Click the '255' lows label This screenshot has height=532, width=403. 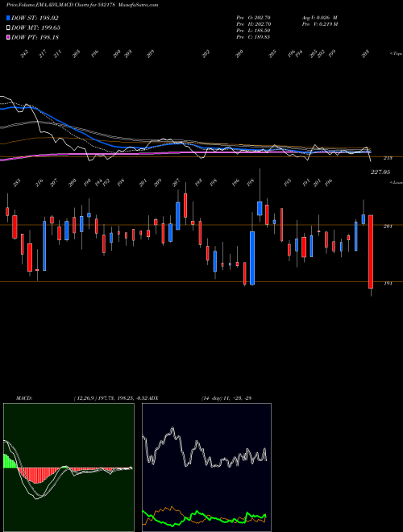[x=17, y=184]
